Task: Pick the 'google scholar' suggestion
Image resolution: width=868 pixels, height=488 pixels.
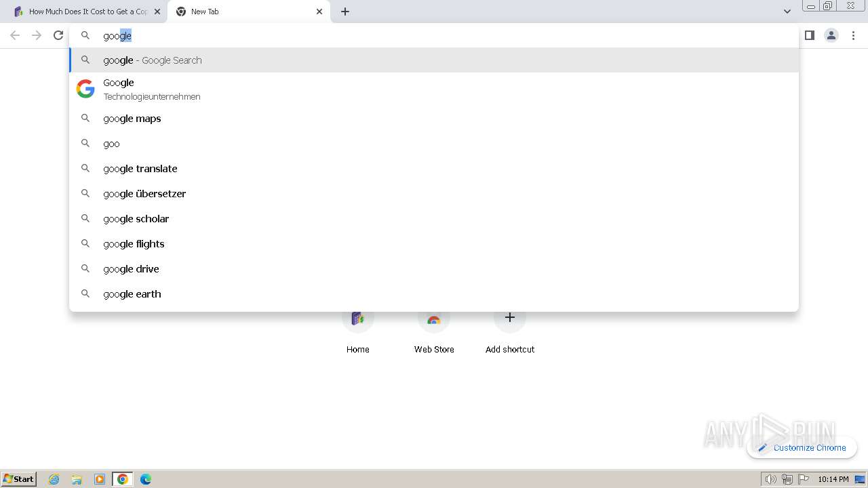Action: [434, 219]
